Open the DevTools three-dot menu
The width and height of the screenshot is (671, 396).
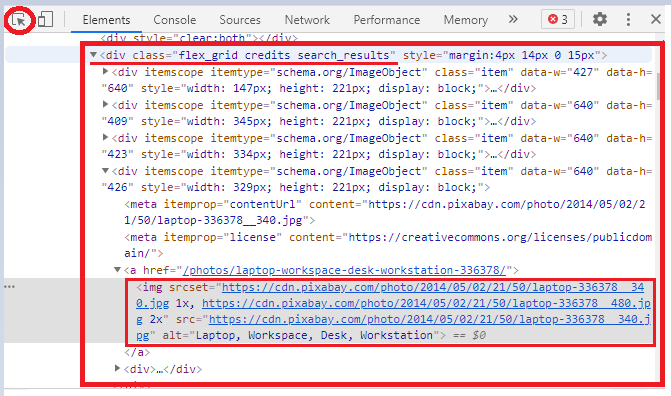628,19
